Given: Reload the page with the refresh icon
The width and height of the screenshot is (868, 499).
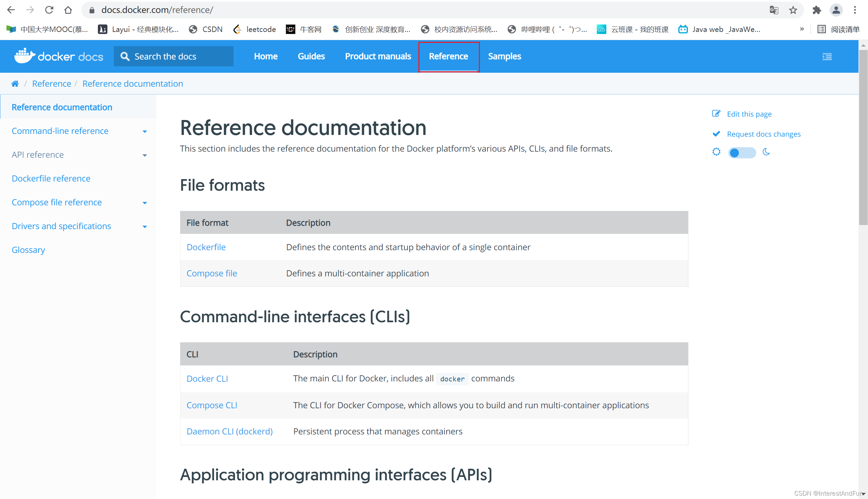Looking at the screenshot, I should click(49, 10).
